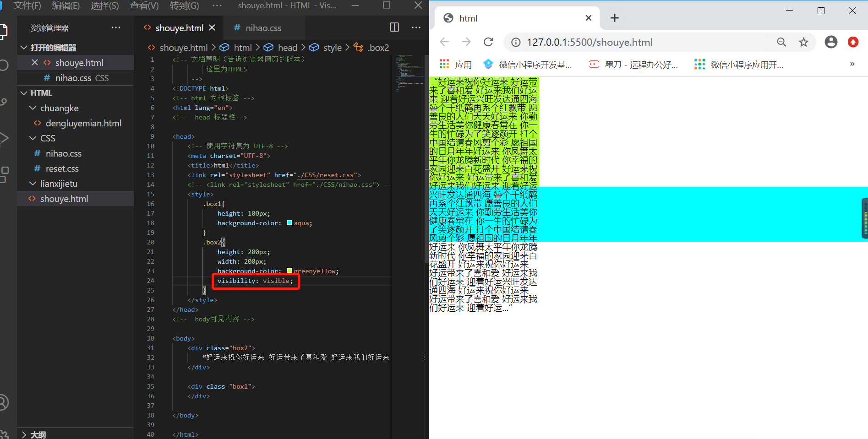
Task: Open reset.css in explorer tree
Action: [75, 168]
